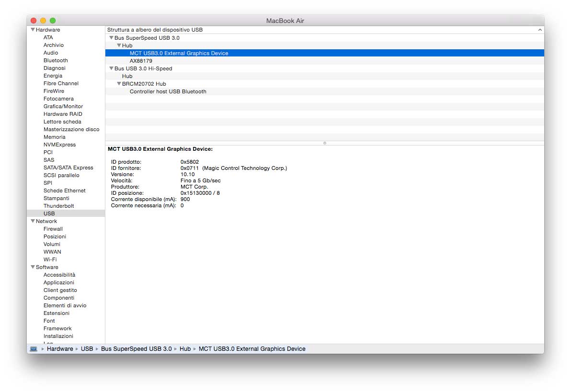571x392 pixels.
Task: Select the MCT USB3.0 External Graphics Device row
Action: [x=179, y=53]
